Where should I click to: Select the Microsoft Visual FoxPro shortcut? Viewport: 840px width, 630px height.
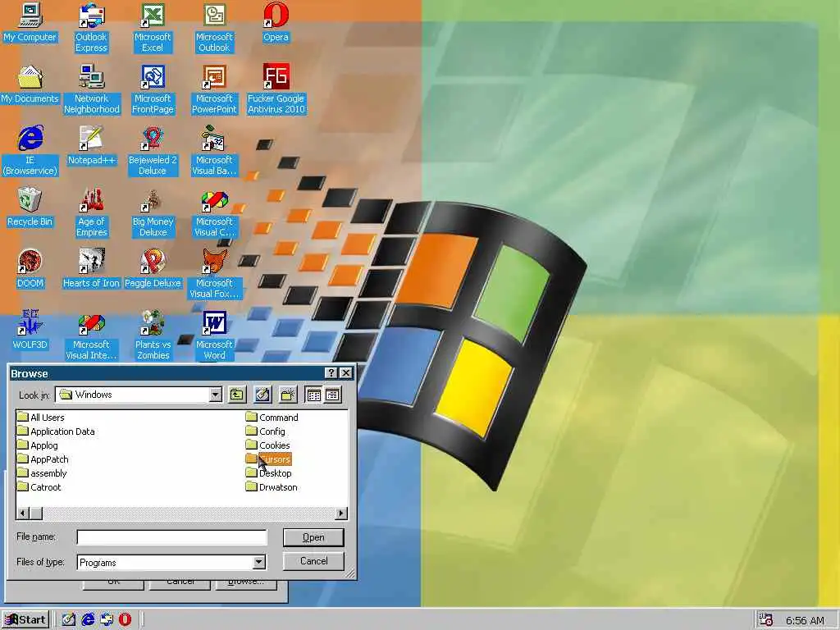[214, 274]
